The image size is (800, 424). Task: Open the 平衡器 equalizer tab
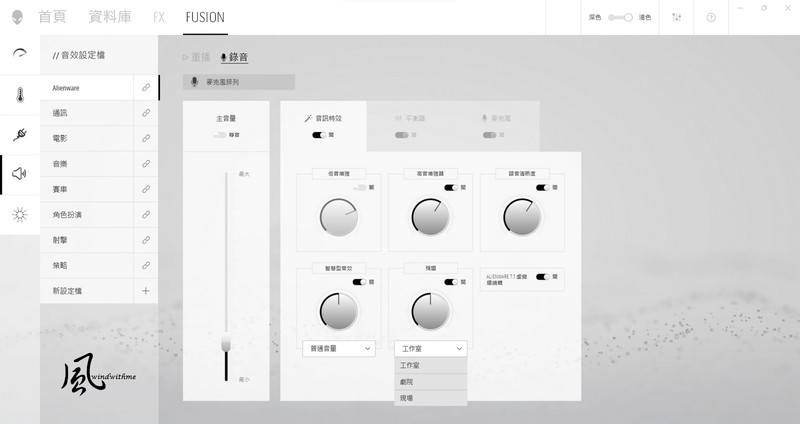pyautogui.click(x=410, y=118)
